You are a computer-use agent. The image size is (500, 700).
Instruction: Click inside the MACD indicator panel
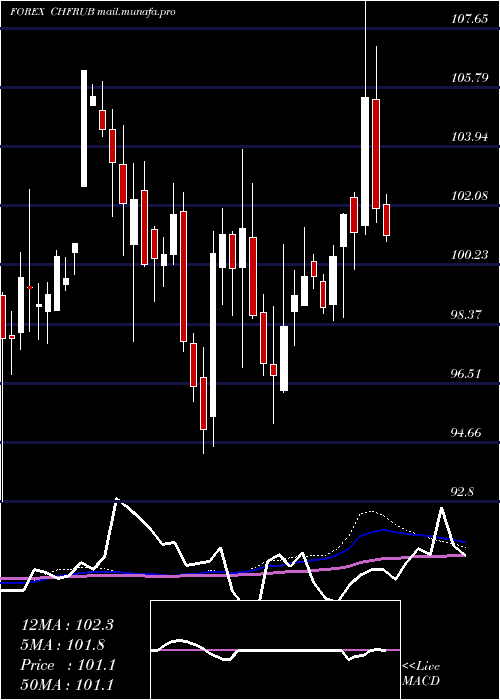click(x=275, y=650)
